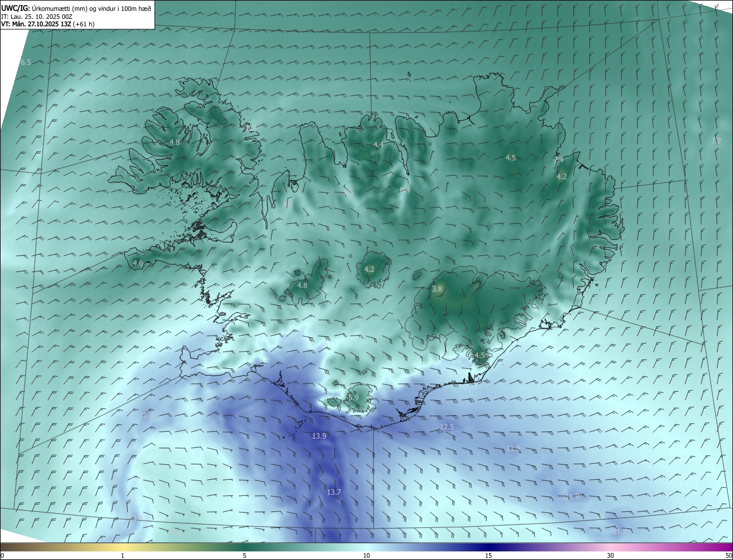Click the 5.9 value on Mýrdalsjökull glacier
This screenshot has height=560, width=733.
(353, 397)
